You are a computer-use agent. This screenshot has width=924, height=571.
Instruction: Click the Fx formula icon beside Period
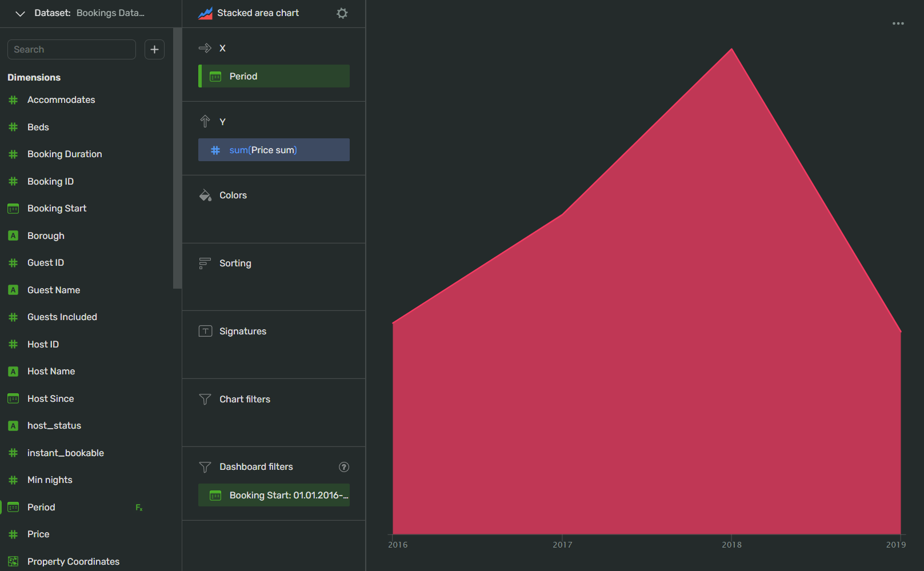coord(139,508)
